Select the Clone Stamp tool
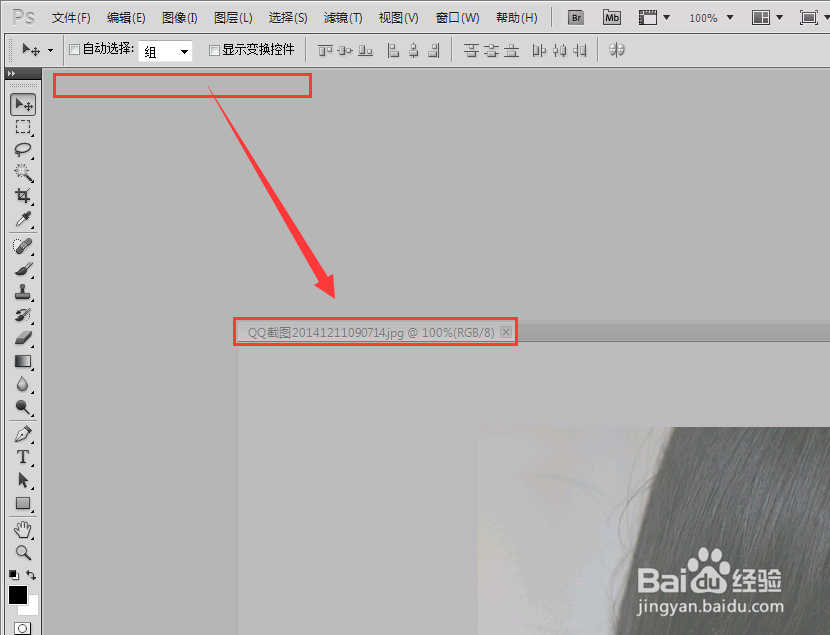The height and width of the screenshot is (635, 830). tap(23, 292)
